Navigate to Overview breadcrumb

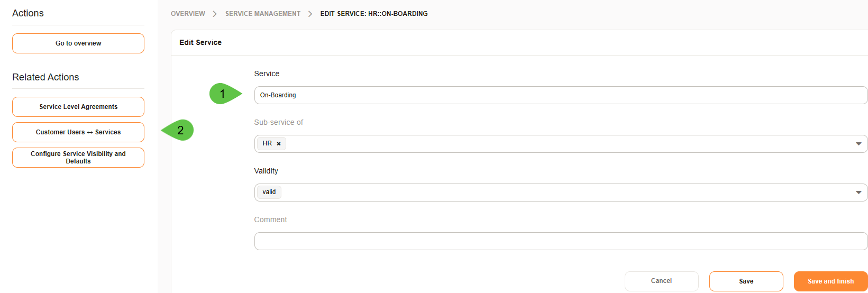point(188,14)
